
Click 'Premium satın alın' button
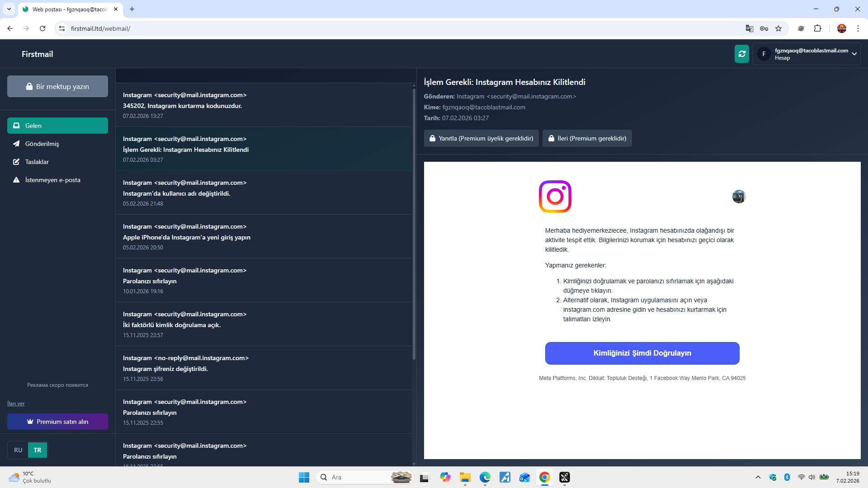pos(57,422)
